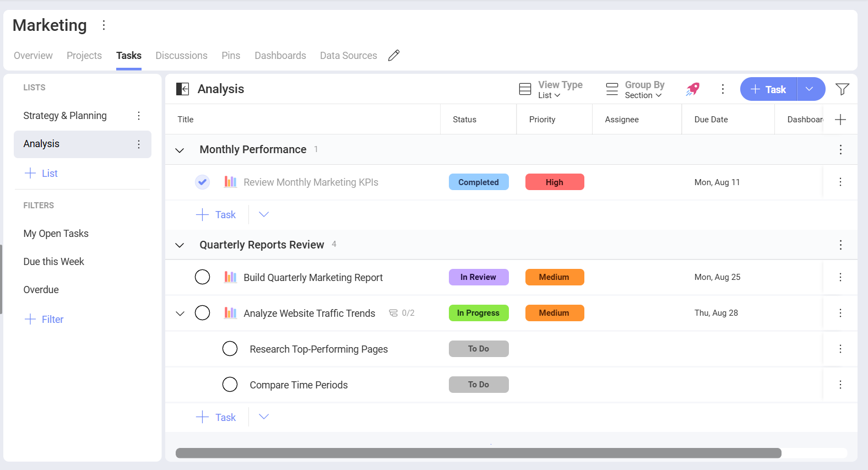Switch to the Discussions tab
868x470 pixels.
point(181,56)
